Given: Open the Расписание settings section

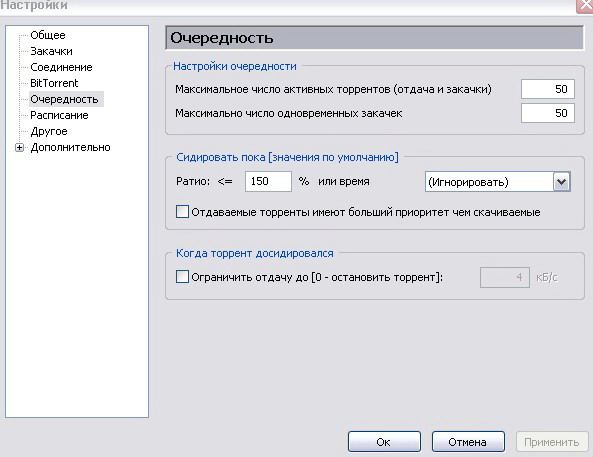Looking at the screenshot, I should (x=59, y=115).
